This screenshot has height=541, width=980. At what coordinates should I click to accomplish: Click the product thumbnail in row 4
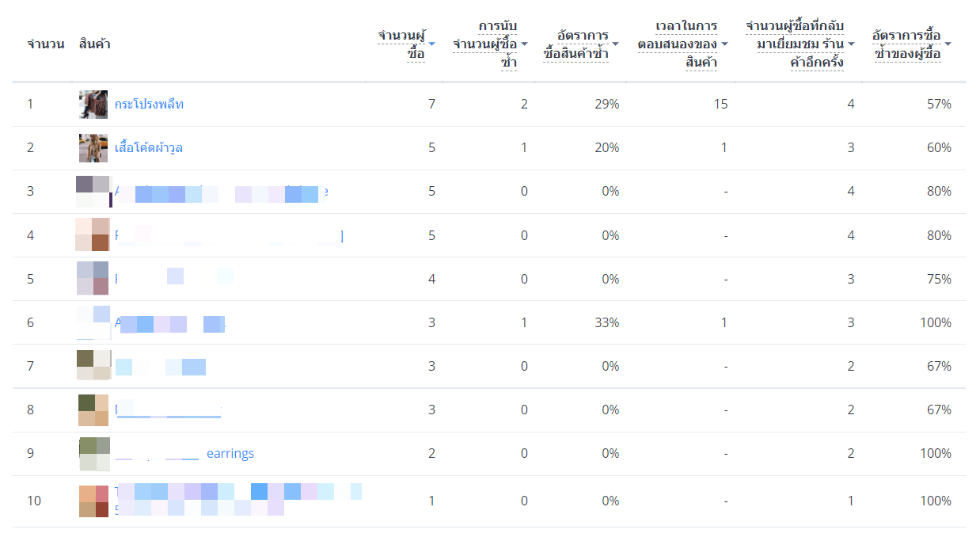click(x=93, y=235)
